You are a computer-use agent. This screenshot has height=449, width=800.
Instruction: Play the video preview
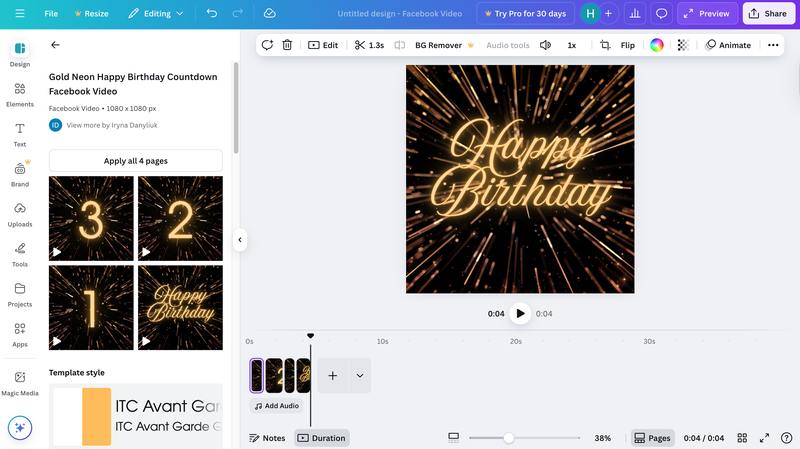pyautogui.click(x=520, y=313)
